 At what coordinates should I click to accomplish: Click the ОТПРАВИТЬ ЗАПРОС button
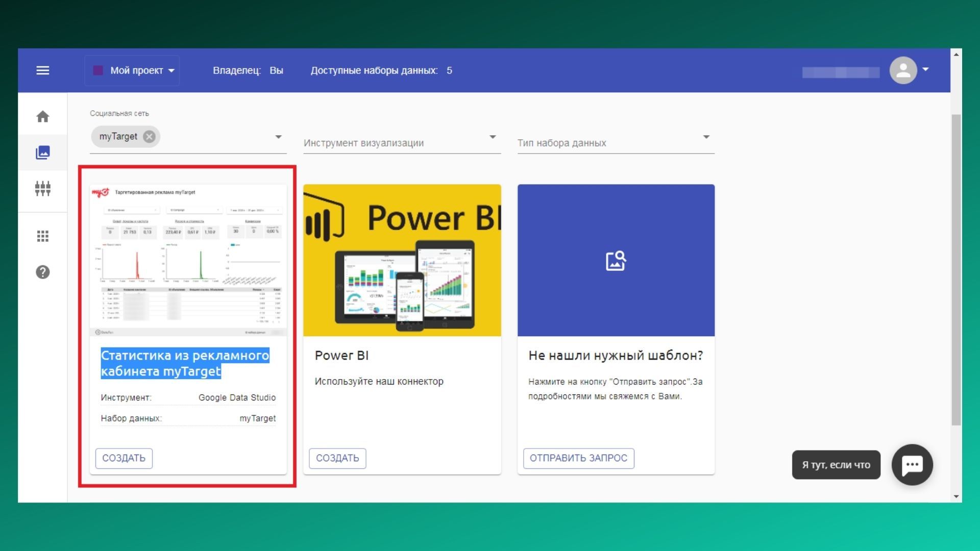(x=578, y=458)
